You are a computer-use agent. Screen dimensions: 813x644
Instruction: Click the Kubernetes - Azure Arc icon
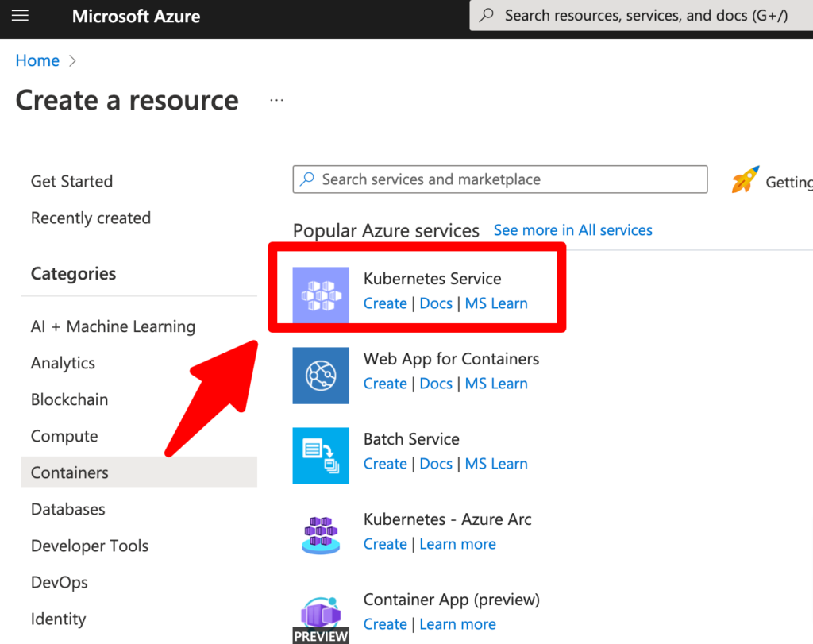[x=321, y=536]
